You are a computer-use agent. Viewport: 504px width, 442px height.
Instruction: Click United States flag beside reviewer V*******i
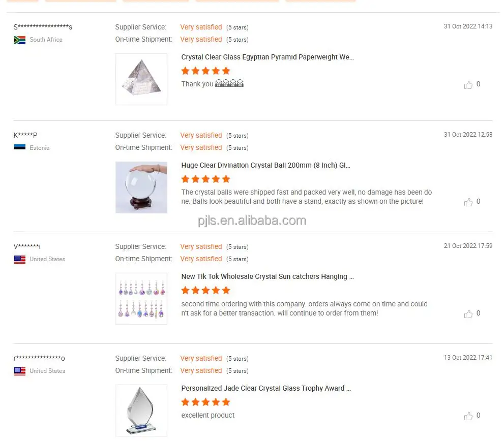point(20,260)
